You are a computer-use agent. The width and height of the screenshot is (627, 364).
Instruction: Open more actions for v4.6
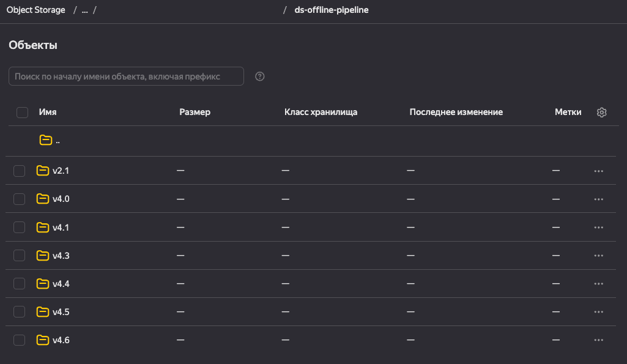pyautogui.click(x=599, y=340)
